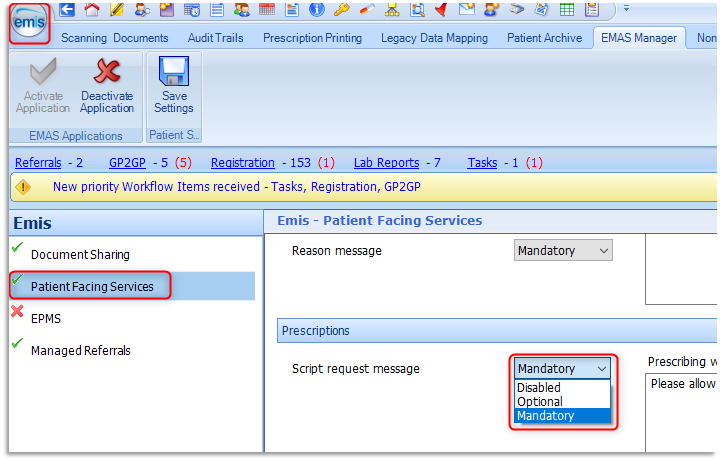Viewport: 720px width, 461px height.
Task: Choose Mandatory in the open dropdown list
Action: pos(562,416)
